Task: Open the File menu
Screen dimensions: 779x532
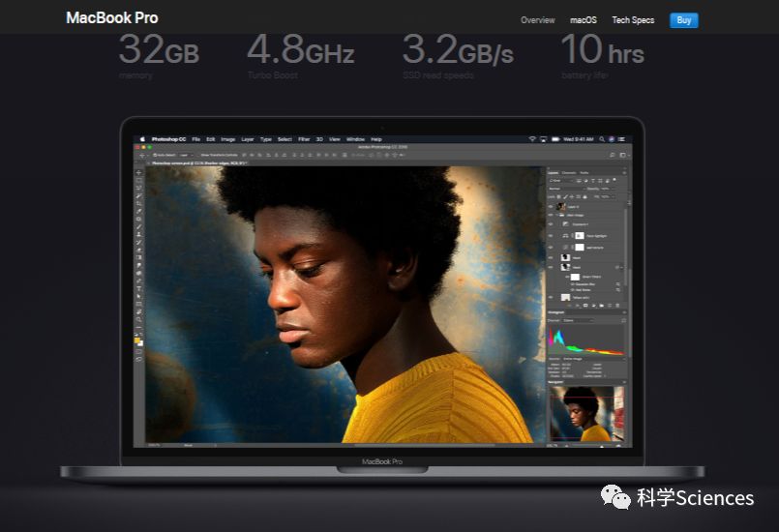Action: pos(196,139)
